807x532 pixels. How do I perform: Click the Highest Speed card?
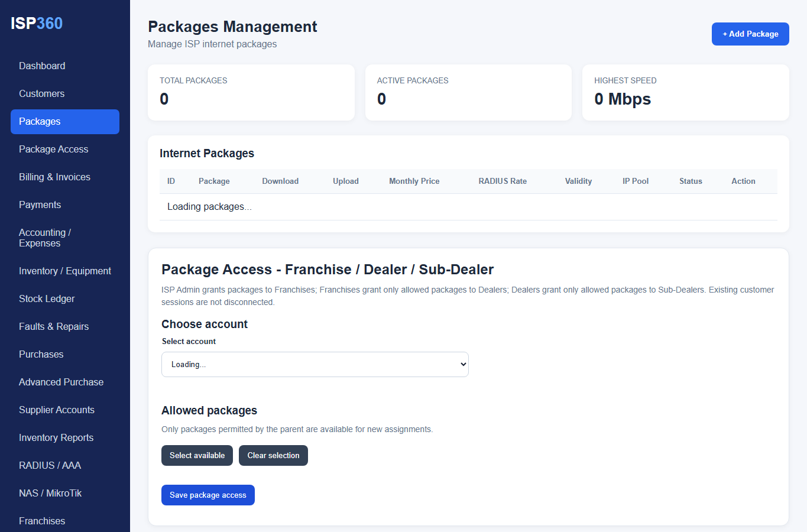click(686, 92)
